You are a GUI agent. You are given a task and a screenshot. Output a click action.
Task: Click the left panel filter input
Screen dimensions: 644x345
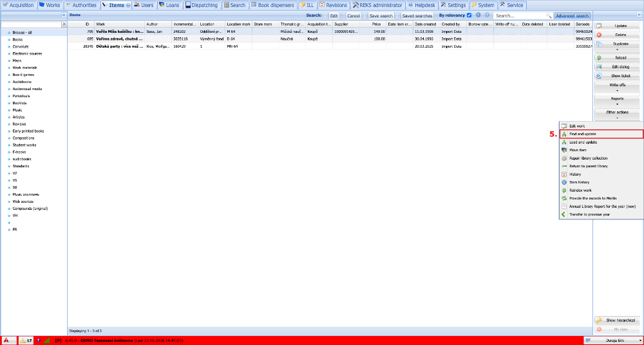[x=31, y=24]
